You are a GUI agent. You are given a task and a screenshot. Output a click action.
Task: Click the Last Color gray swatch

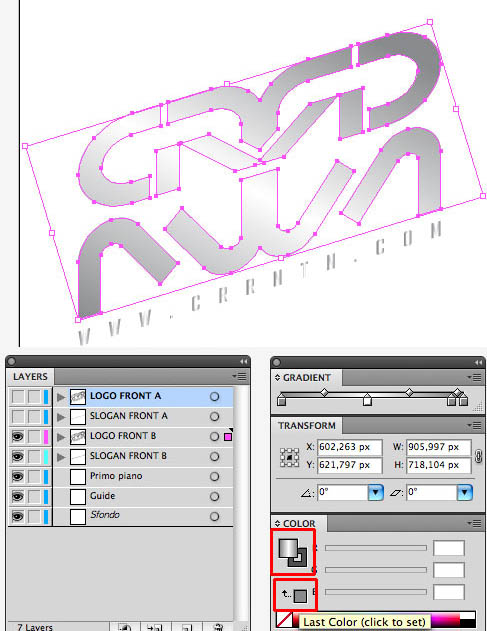[300, 596]
